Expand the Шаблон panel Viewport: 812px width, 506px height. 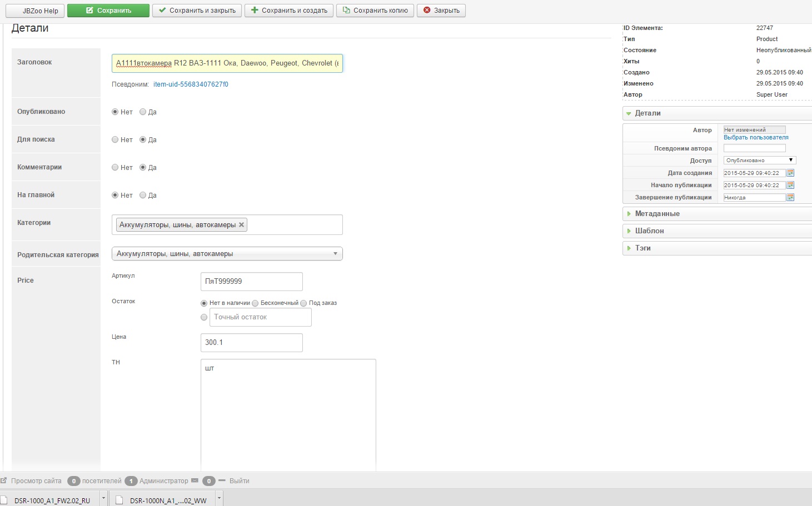coord(649,231)
